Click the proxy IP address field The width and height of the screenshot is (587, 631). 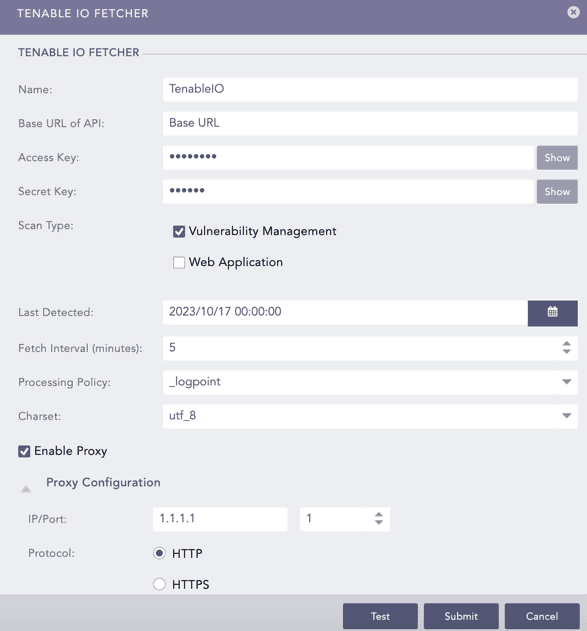coord(220,519)
